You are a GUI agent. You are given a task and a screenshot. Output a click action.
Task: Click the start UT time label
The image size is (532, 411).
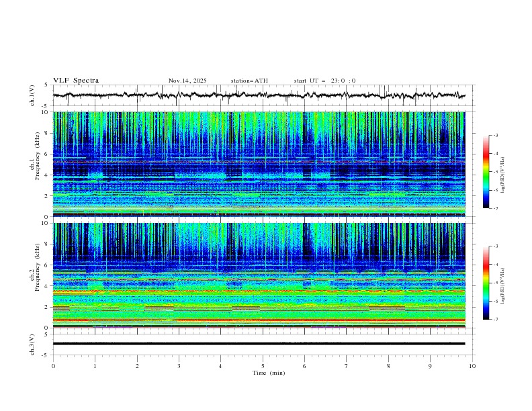point(324,81)
